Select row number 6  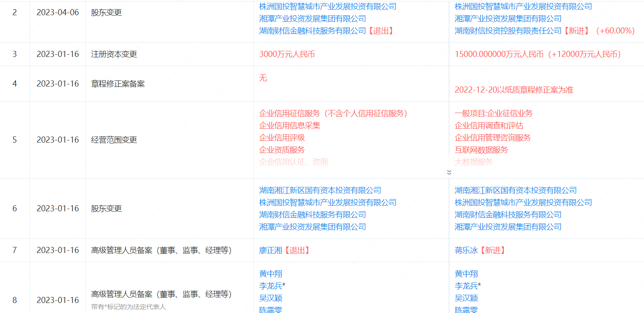click(x=15, y=209)
